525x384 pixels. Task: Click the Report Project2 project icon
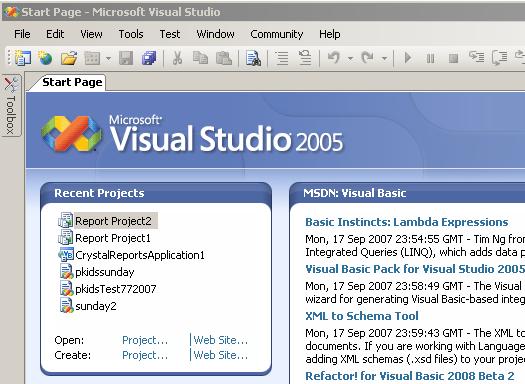pos(66,221)
